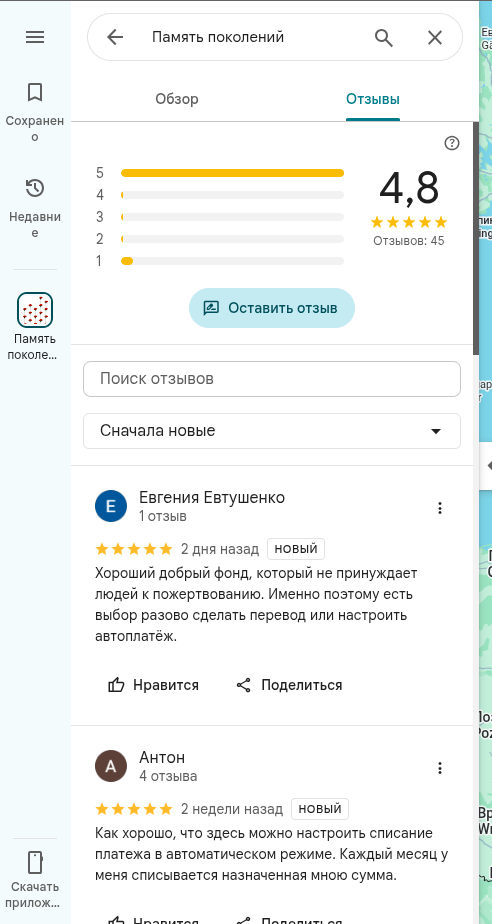Click '2 недели назад' review date
The height and width of the screenshot is (924, 492).
tap(232, 809)
